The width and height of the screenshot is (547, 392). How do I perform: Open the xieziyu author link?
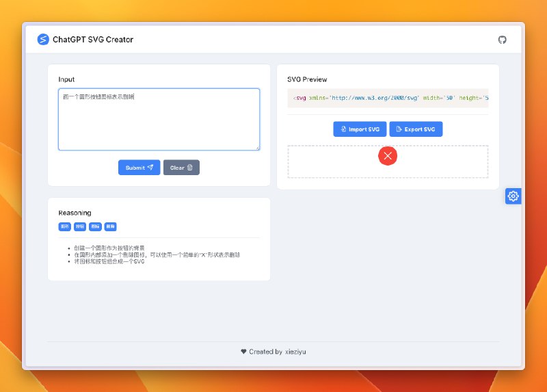point(295,352)
